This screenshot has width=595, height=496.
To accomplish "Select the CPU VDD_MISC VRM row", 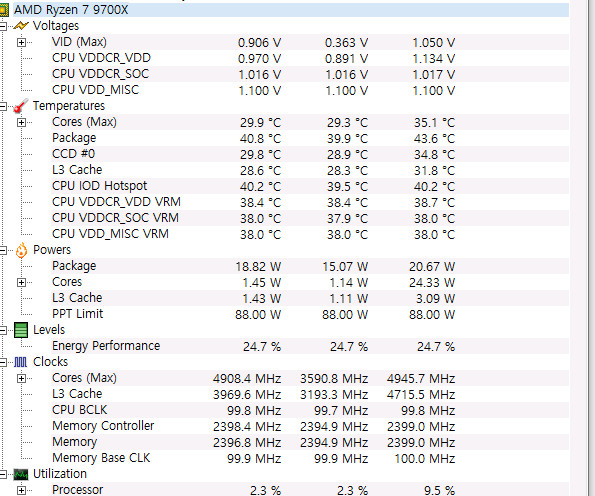I will tap(310, 234).
